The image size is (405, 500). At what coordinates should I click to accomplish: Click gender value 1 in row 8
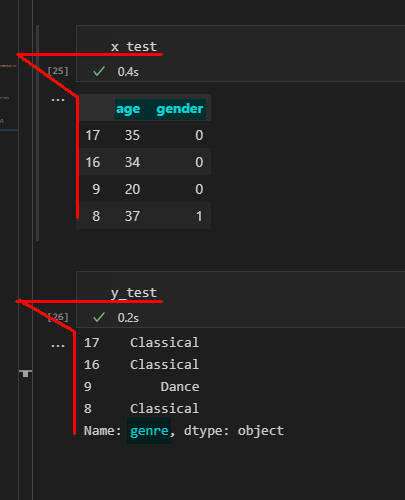pyautogui.click(x=199, y=216)
